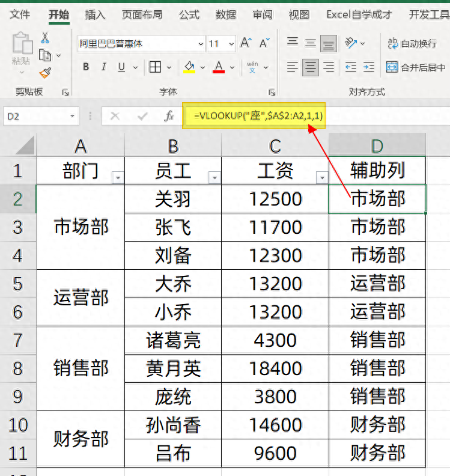Select the row 7 header
The width and height of the screenshot is (450, 476).
click(17, 340)
